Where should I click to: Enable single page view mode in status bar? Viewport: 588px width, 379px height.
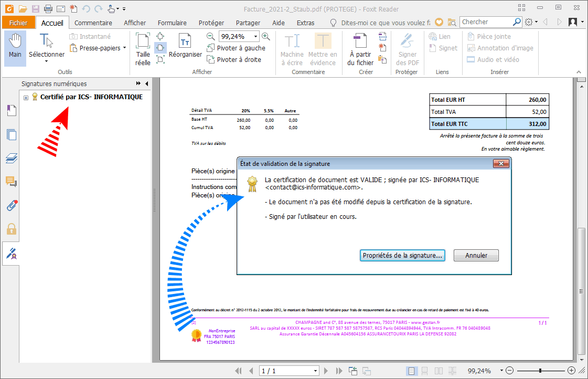tap(412, 371)
